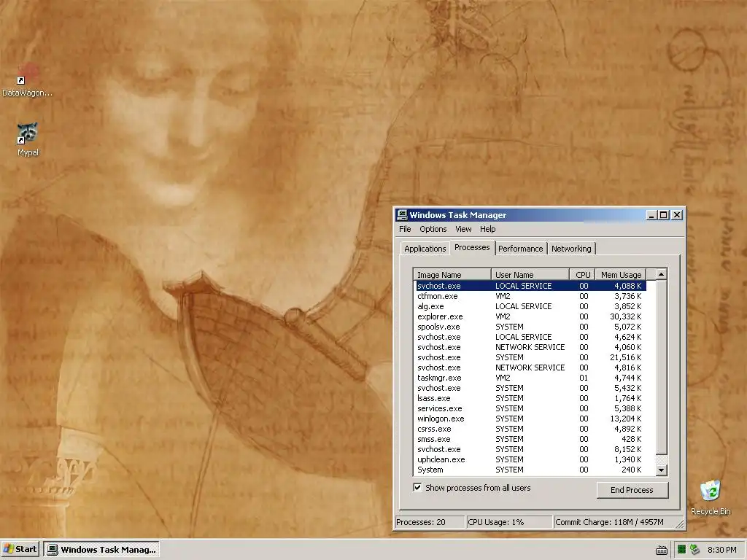
Task: Click the 13,204 K memory value
Action: click(x=625, y=419)
